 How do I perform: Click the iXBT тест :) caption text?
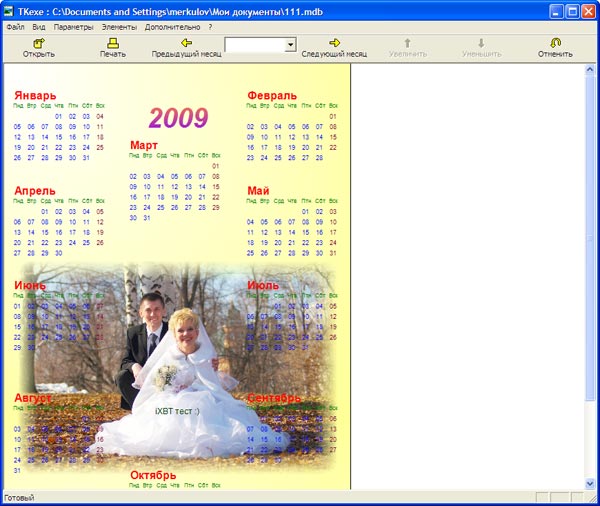177,411
